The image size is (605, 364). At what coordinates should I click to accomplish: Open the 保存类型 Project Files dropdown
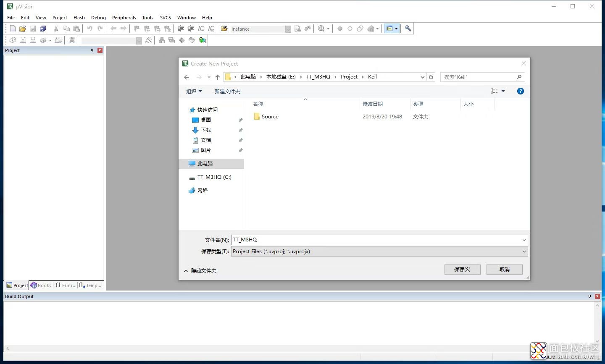[524, 251]
